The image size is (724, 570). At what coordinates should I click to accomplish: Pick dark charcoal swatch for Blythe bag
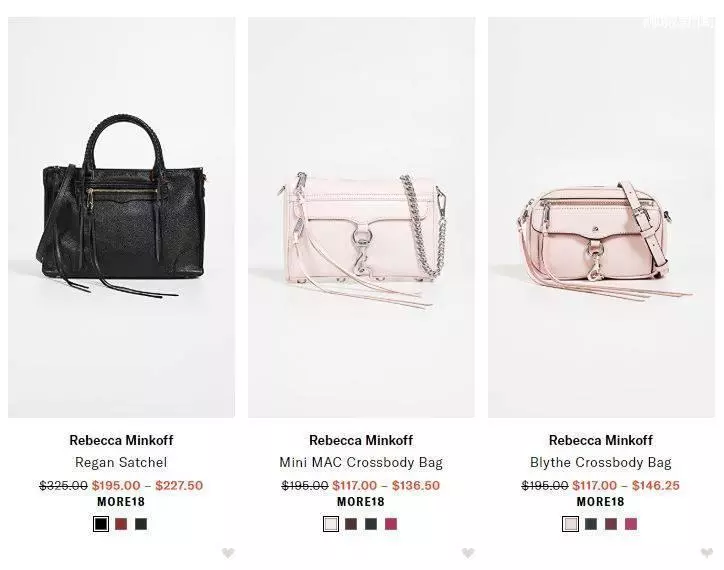pos(591,524)
